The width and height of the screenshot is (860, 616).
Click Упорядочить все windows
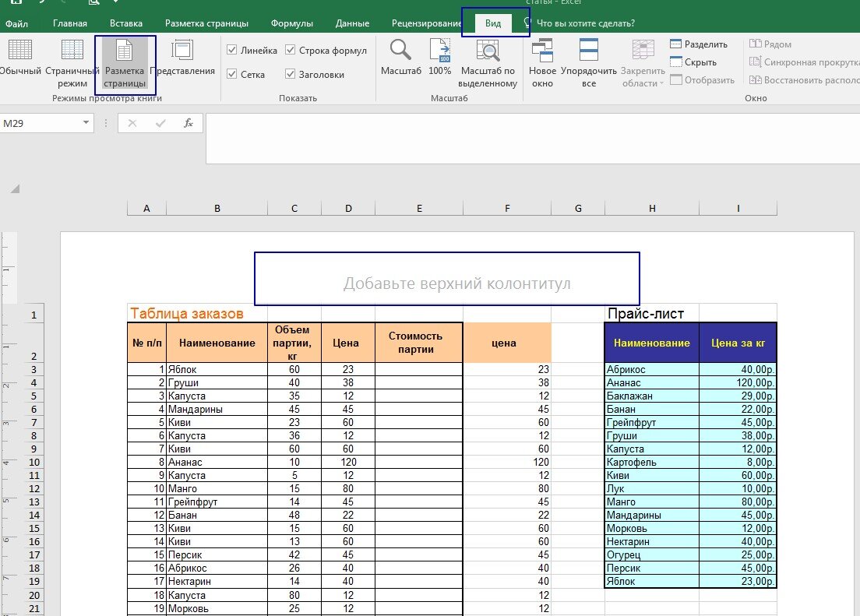click(588, 64)
